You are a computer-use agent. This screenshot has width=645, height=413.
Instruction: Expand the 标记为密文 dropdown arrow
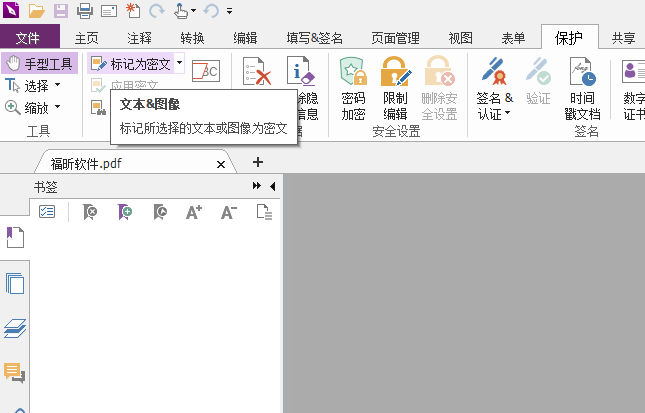(180, 63)
